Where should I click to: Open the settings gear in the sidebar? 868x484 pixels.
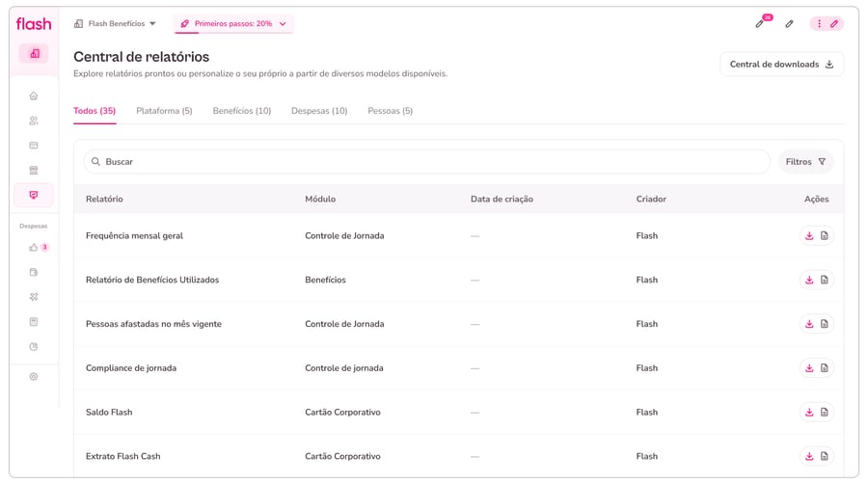click(34, 377)
